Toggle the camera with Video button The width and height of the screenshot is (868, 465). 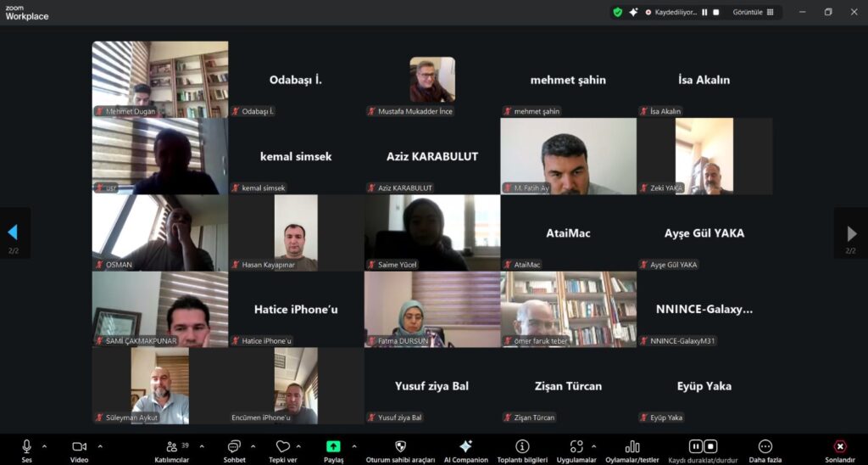79,451
